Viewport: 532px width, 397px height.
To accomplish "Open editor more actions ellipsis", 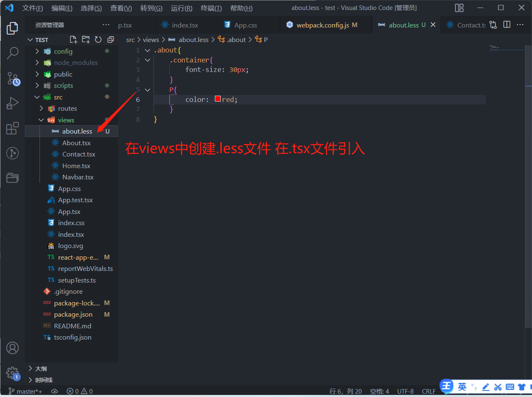I will point(520,25).
